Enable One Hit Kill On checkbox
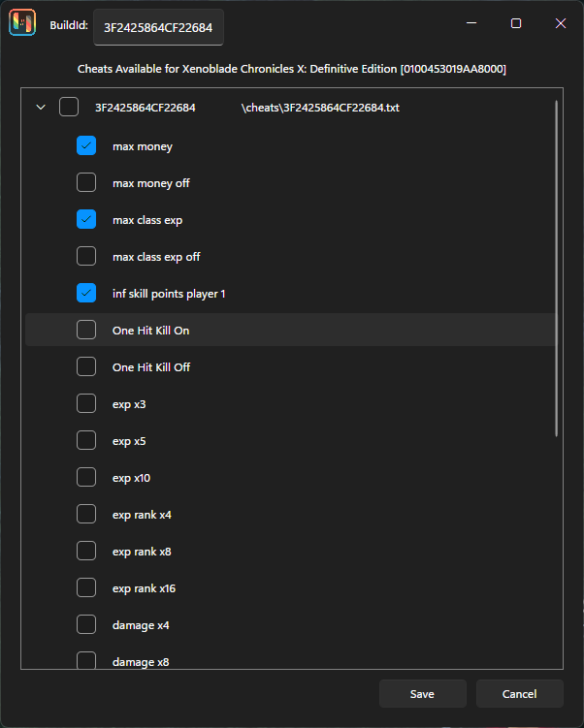The image size is (584, 728). coord(86,330)
